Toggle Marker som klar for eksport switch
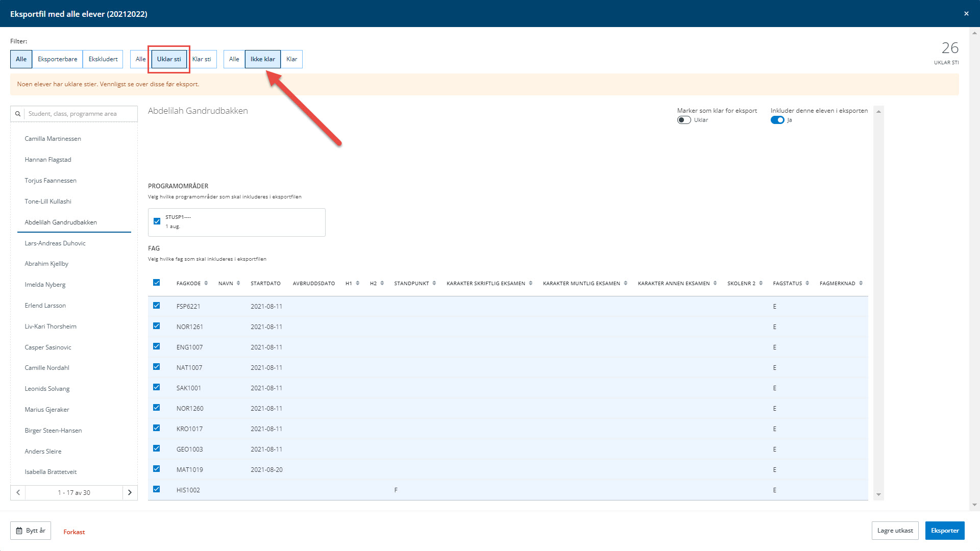980x551 pixels. 684,120
